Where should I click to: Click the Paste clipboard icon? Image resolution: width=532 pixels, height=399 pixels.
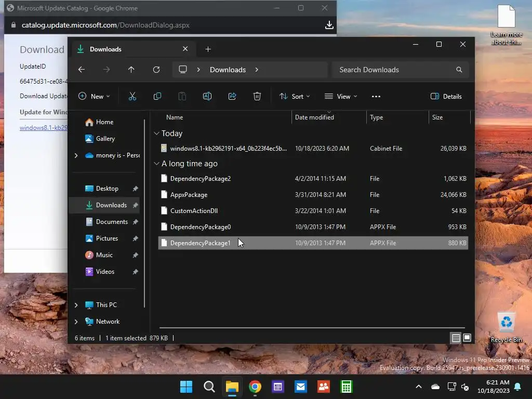182,96
